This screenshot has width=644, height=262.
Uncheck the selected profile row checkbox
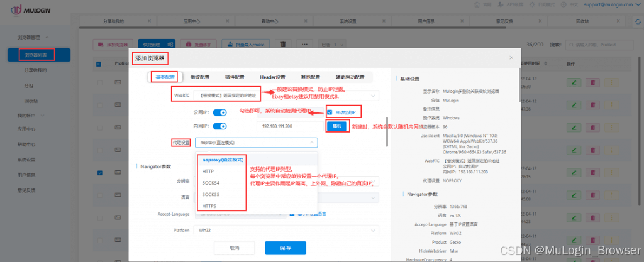pyautogui.click(x=100, y=173)
